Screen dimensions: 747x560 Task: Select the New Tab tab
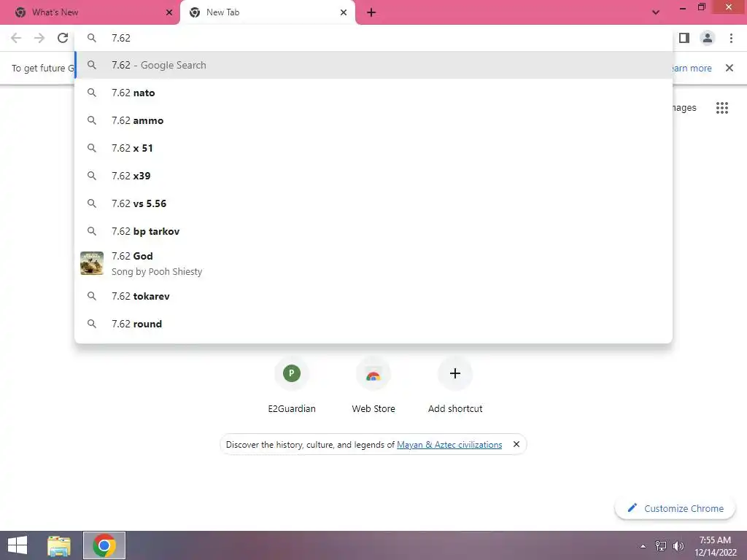(x=267, y=12)
